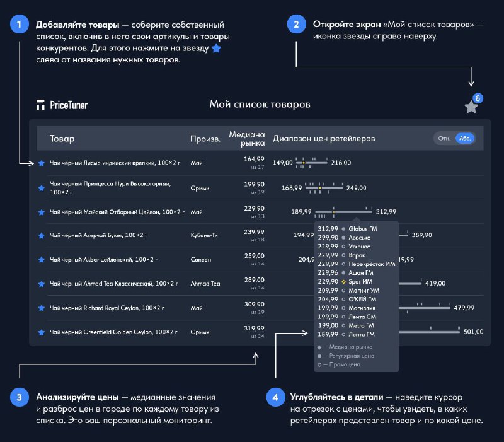This screenshot has width=504, height=442.
Task: Click manufacturer Ahmad Tea cell
Action: 205,284
